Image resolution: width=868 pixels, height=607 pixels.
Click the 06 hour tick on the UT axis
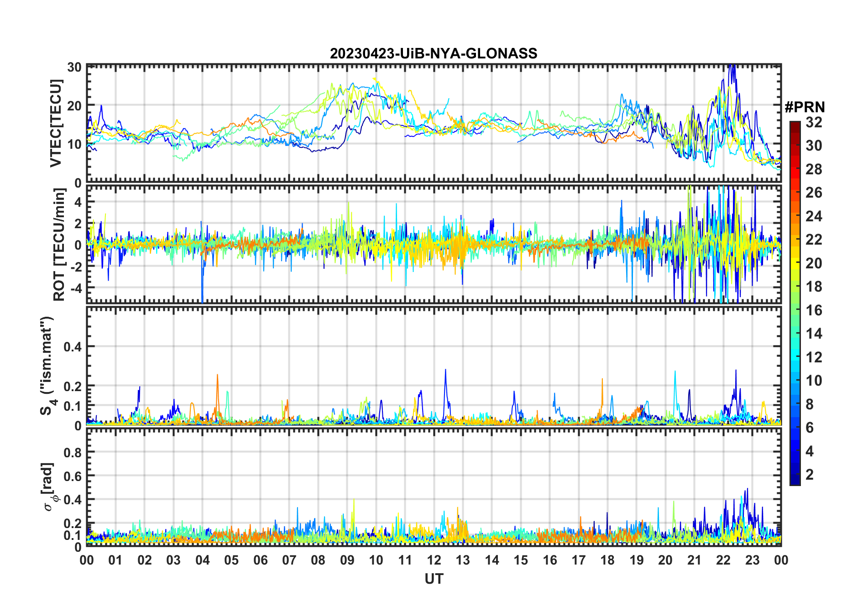261,560
